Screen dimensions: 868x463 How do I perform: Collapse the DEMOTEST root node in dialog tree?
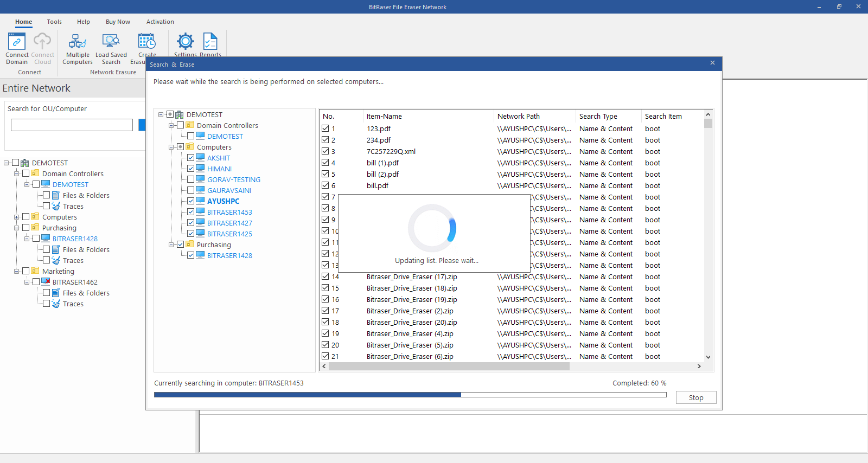pyautogui.click(x=161, y=114)
